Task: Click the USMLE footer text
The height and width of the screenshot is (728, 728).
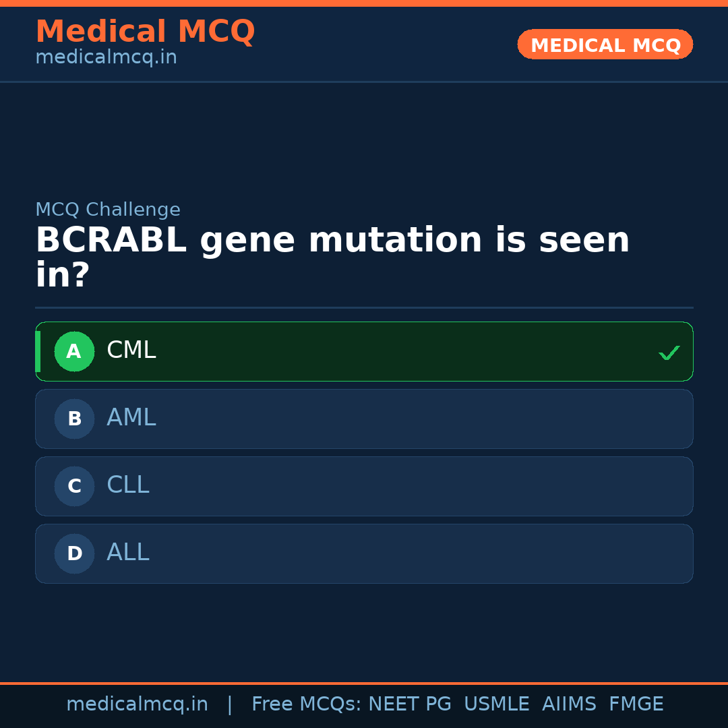Action: click(496, 704)
